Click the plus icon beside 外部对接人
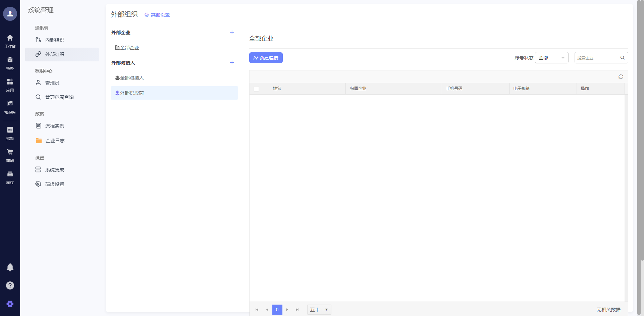 pos(232,63)
